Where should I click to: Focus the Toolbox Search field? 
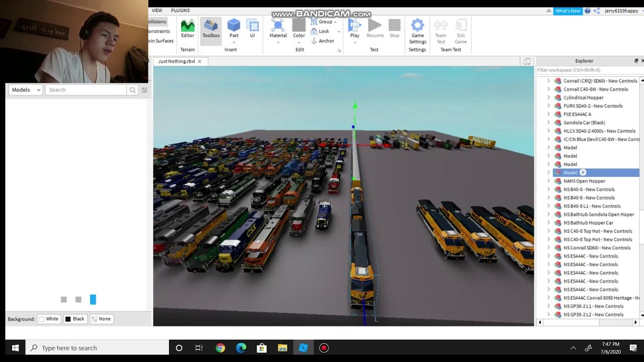coord(86,90)
